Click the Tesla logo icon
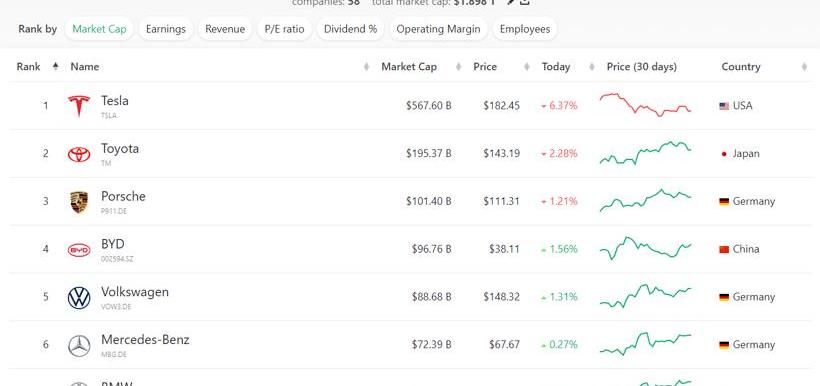Viewport: 820px width, 386px height. click(78, 106)
